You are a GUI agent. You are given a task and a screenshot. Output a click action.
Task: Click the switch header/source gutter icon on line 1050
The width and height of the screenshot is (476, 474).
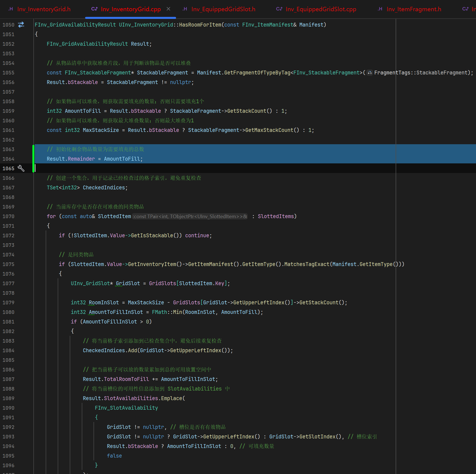21,25
